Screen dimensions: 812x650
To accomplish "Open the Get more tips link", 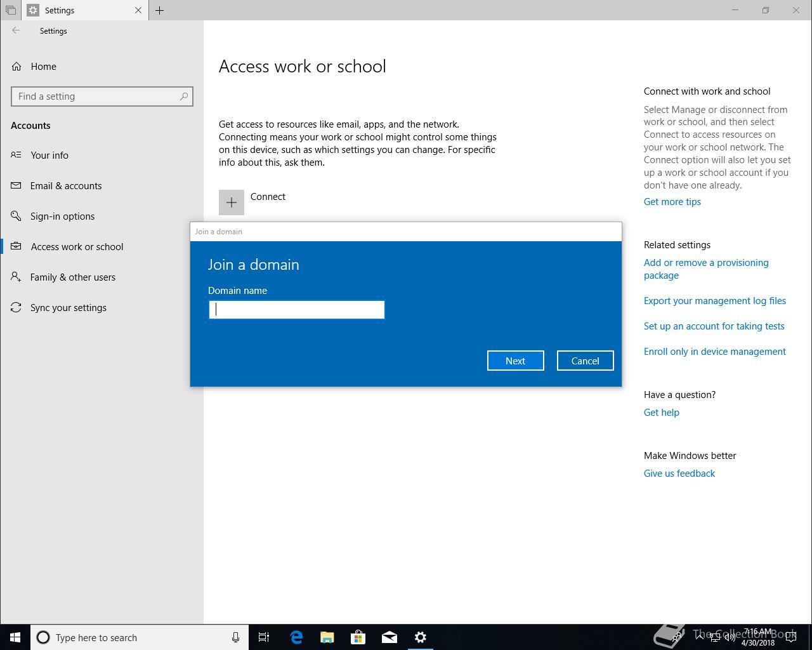I will [672, 202].
